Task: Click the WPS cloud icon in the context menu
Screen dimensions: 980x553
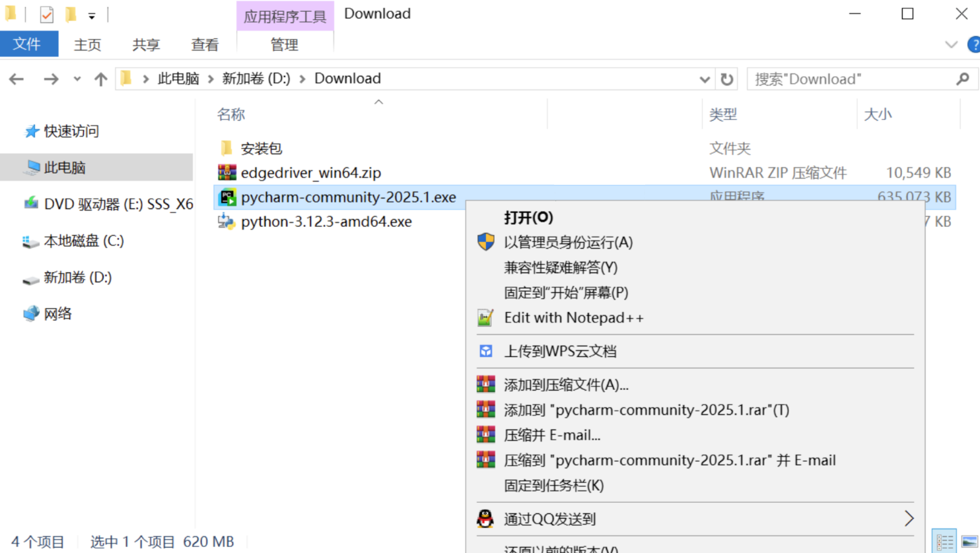Action: pyautogui.click(x=486, y=351)
